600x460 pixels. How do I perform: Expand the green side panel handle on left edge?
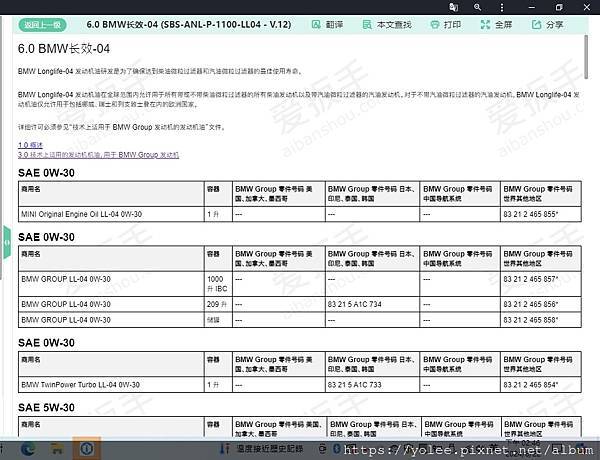(x=7, y=242)
